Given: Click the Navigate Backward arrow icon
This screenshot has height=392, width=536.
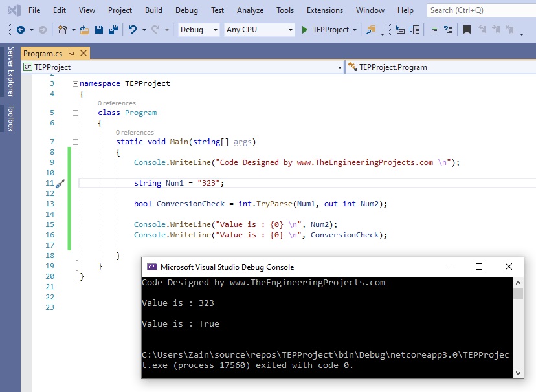Looking at the screenshot, I should point(21,30).
